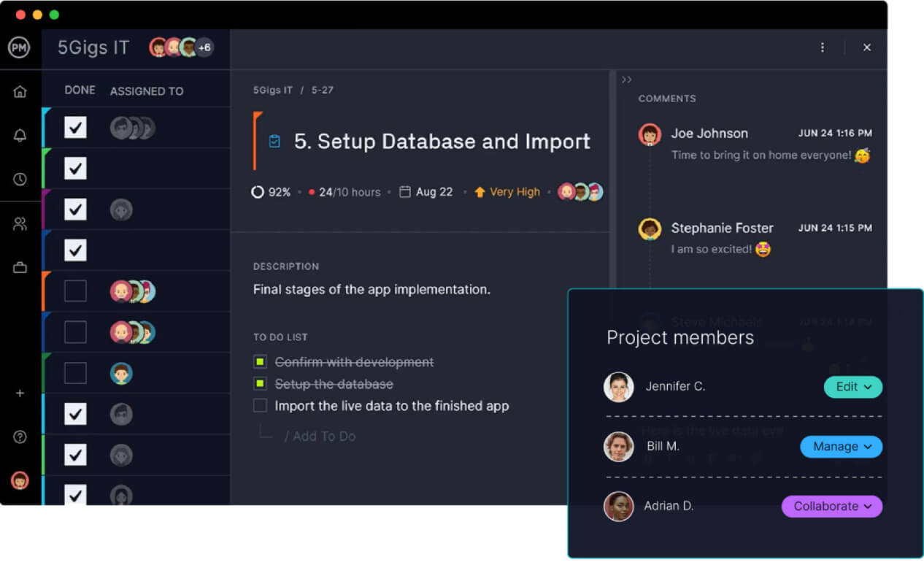Image resolution: width=924 pixels, height=584 pixels.
Task: Edit the description text field
Action: pyautogui.click(x=371, y=290)
